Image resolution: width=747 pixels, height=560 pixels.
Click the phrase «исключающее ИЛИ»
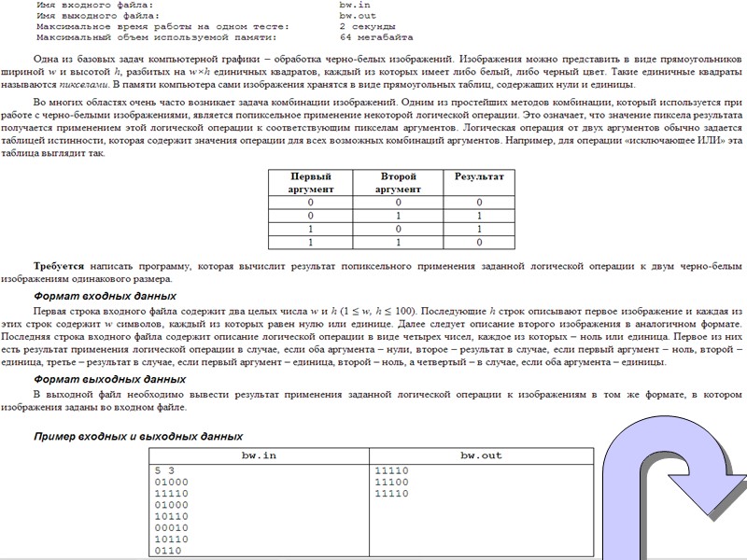673,141
